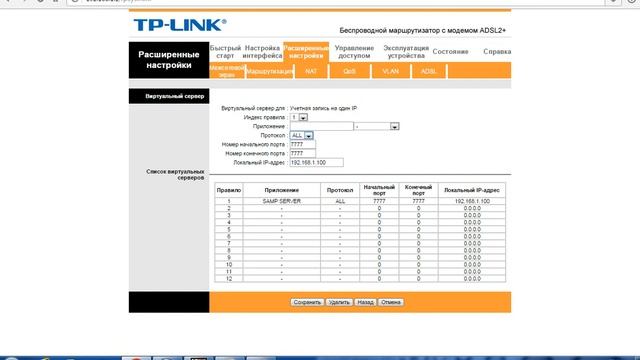Expand the Индекс правила dropdown
This screenshot has width=640, height=360.
point(299,118)
